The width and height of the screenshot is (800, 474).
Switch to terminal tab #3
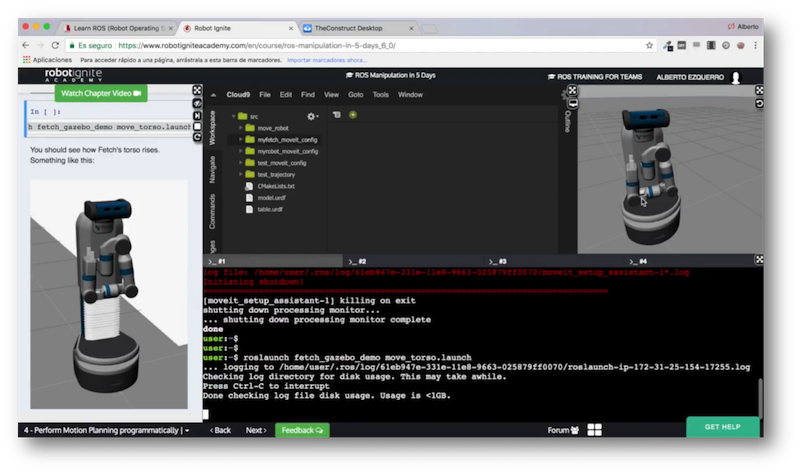(x=554, y=261)
